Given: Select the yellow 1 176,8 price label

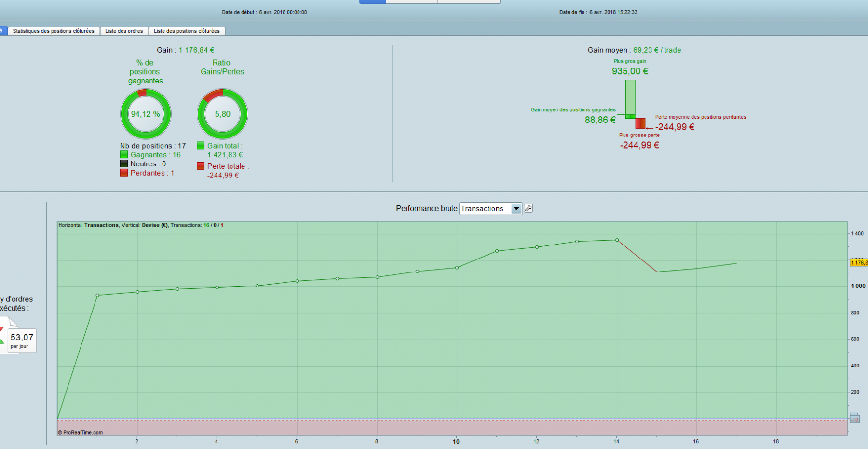Looking at the screenshot, I should coord(859,263).
